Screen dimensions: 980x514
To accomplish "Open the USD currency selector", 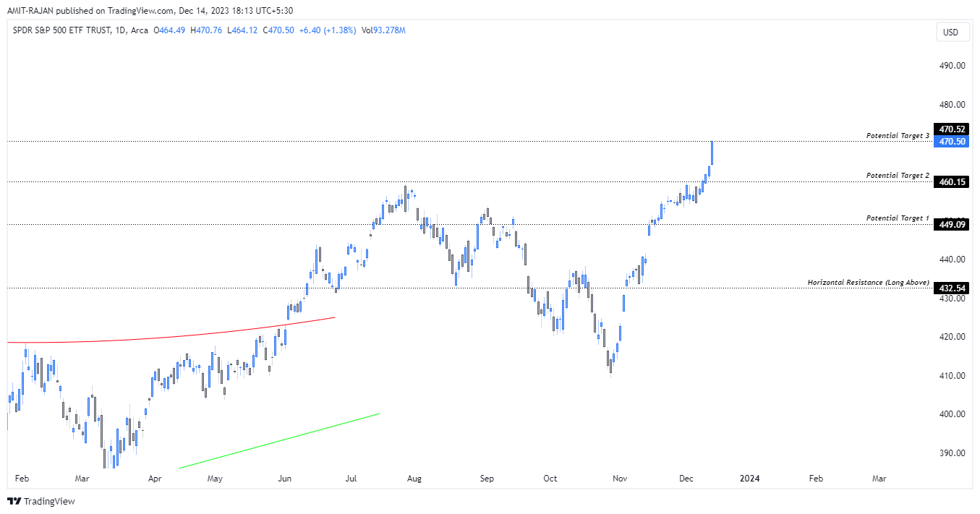I will tap(951, 32).
